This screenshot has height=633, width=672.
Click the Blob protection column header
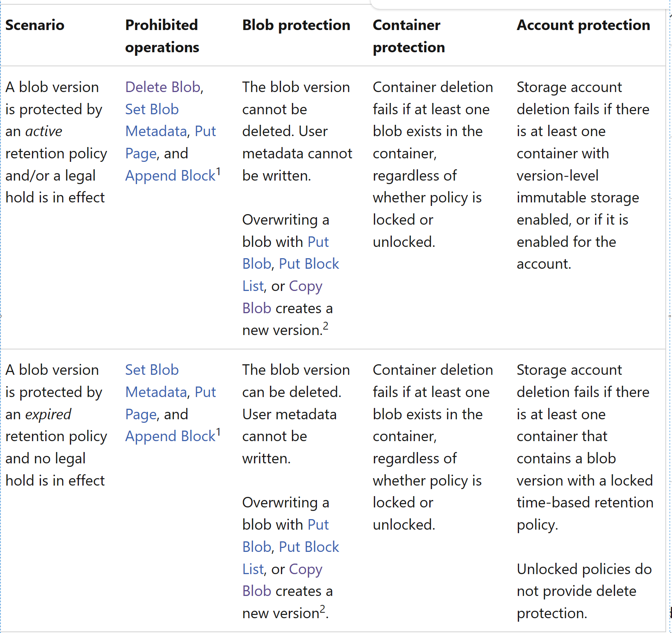pos(296,25)
